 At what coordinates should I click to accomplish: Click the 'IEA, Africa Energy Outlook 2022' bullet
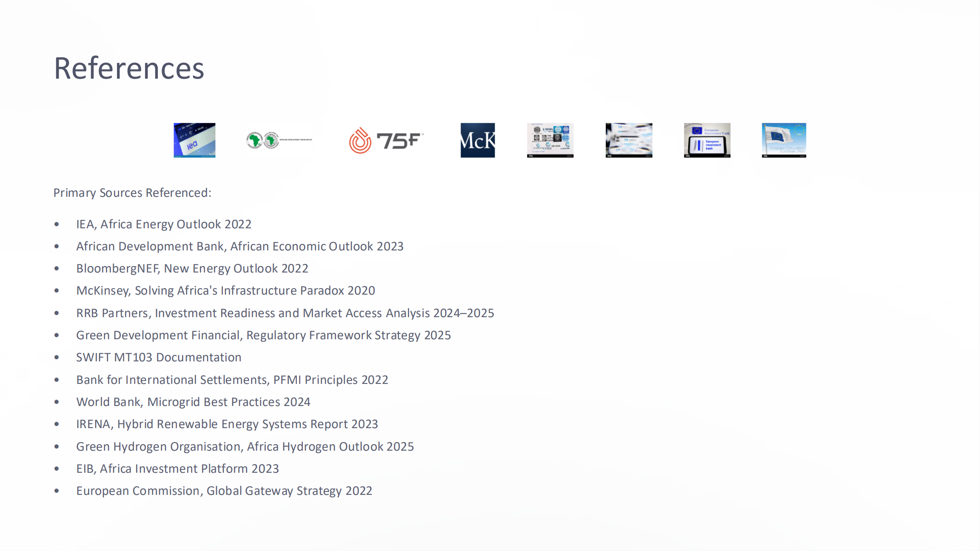click(x=164, y=224)
